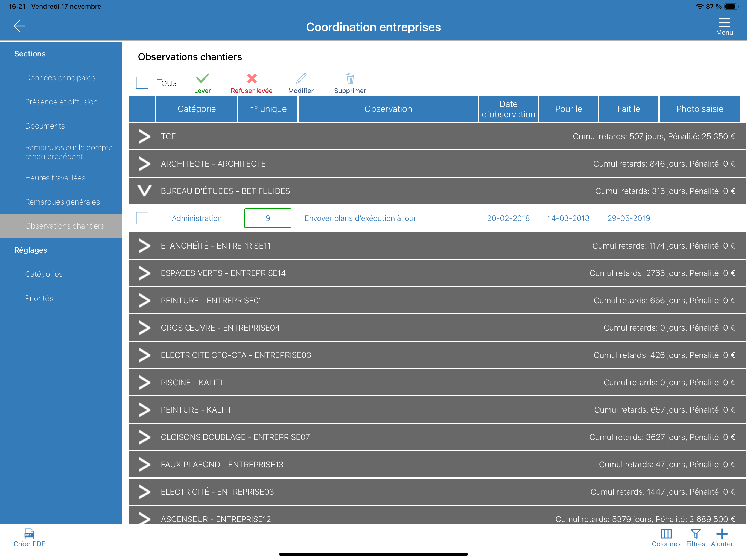Tap the Ajouter plus icon
This screenshot has width=747, height=560.
[722, 534]
